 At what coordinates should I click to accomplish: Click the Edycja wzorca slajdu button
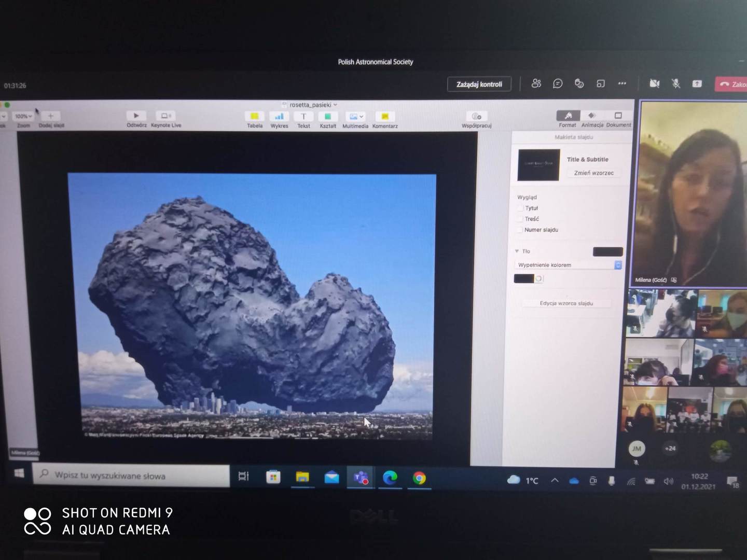566,303
